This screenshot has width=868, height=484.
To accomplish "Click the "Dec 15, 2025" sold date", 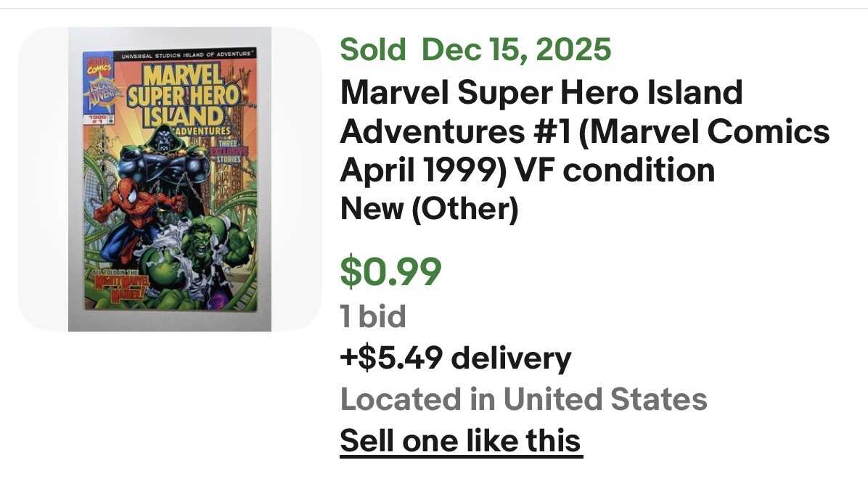I will (516, 50).
